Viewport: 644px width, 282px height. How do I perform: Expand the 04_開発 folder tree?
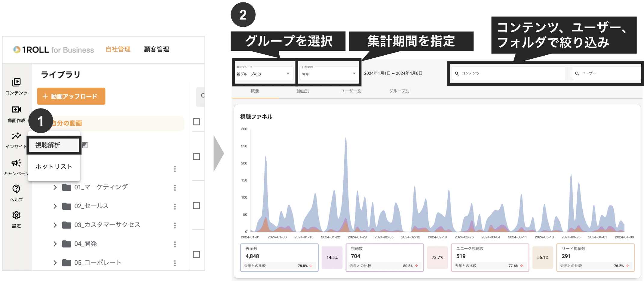click(55, 244)
